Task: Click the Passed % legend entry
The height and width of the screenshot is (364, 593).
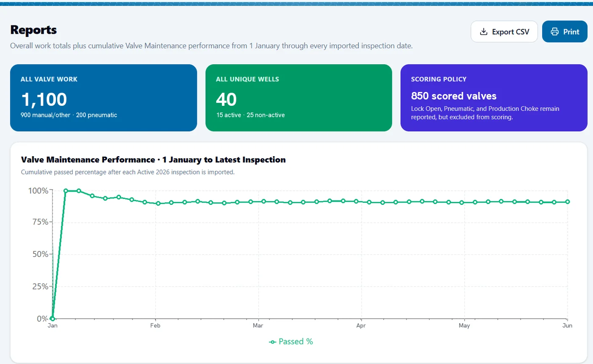Action: tap(291, 342)
